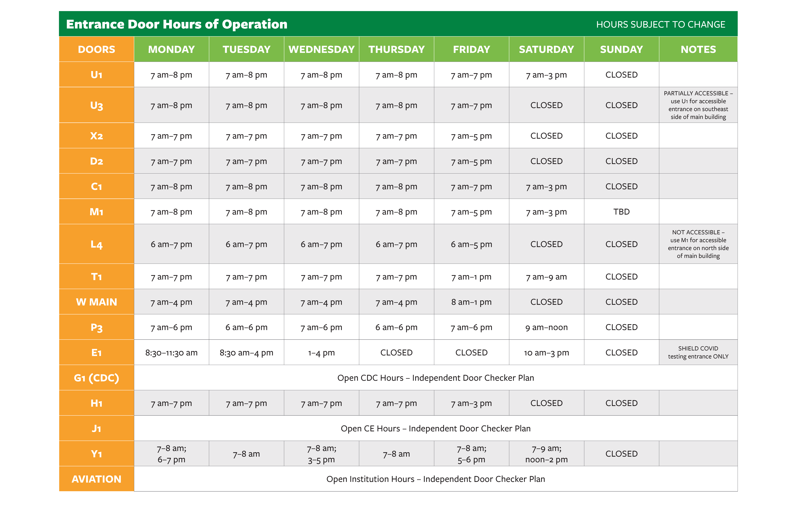The width and height of the screenshot is (798, 532).
Task: Click 'Open CE Hours – Independent Door Checker Plan'
Action: click(x=436, y=428)
